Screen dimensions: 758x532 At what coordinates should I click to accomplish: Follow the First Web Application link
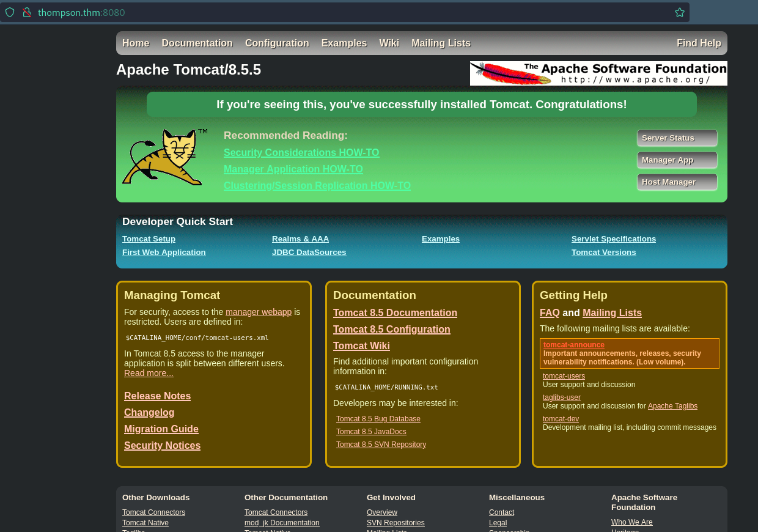coord(164,252)
